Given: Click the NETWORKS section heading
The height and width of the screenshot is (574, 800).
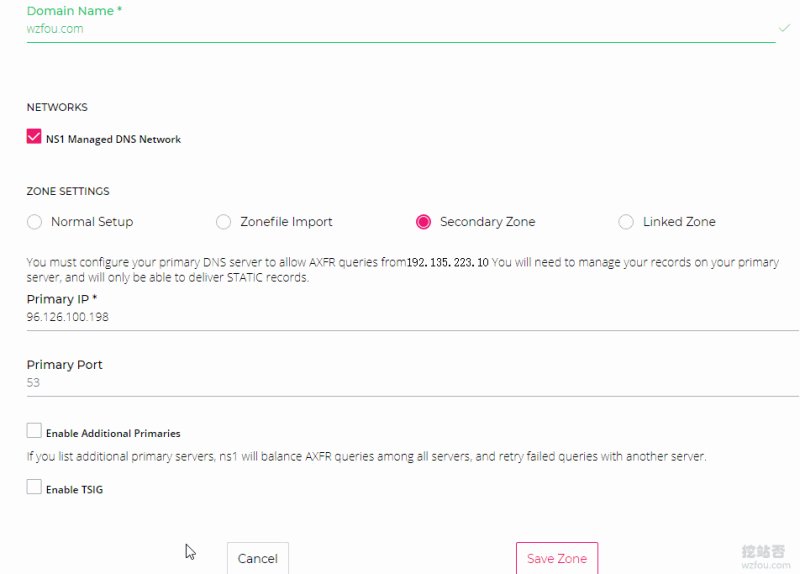Looking at the screenshot, I should coord(57,107).
